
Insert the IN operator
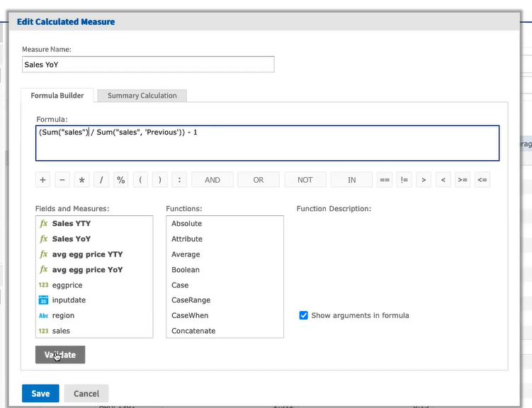(351, 180)
